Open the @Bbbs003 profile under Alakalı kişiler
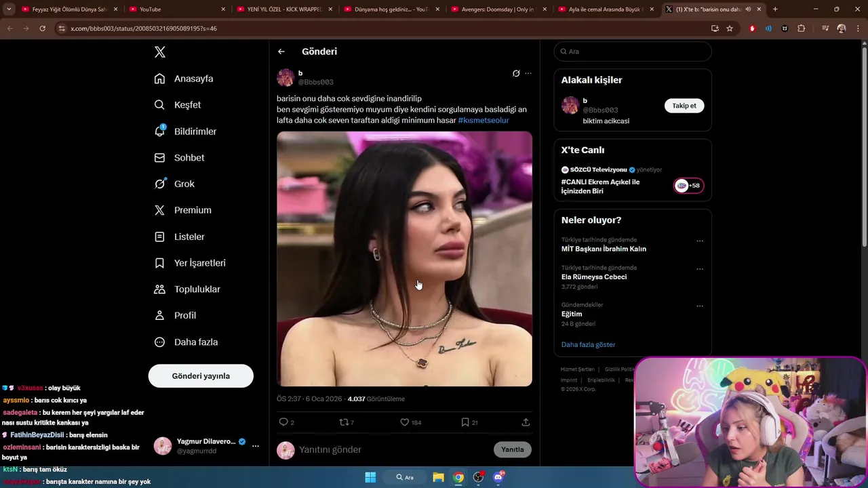 click(600, 110)
